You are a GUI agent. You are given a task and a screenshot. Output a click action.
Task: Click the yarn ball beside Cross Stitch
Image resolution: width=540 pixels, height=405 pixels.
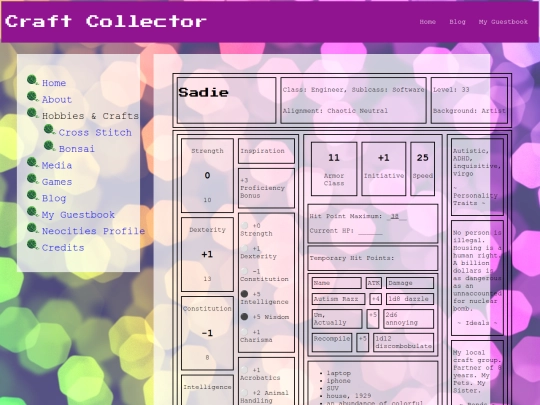(49, 130)
